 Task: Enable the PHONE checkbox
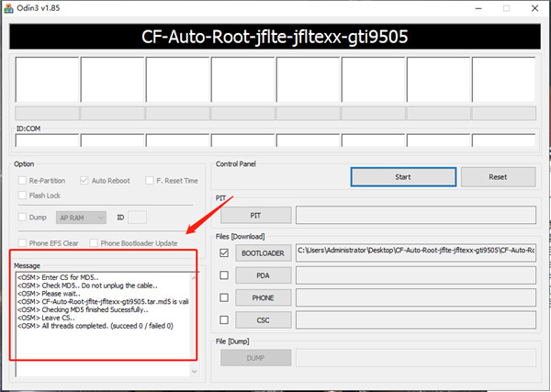point(224,297)
